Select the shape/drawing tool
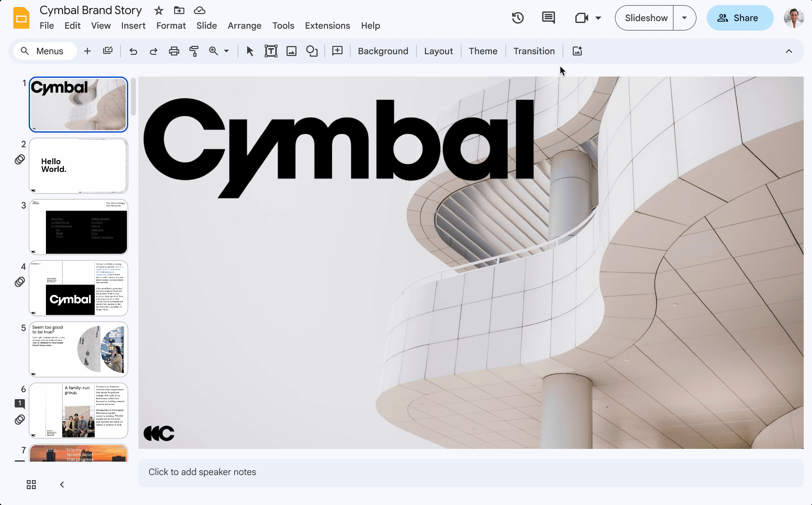The image size is (812, 505). point(313,51)
